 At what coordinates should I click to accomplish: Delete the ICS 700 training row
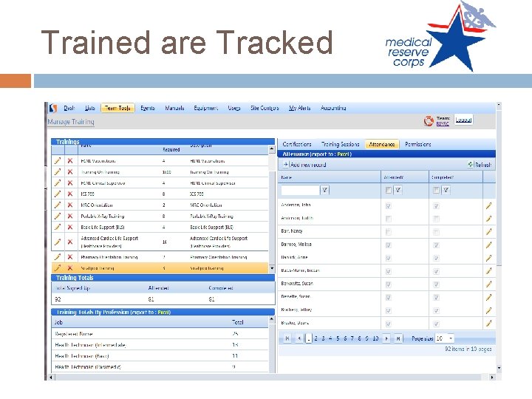tap(70, 194)
